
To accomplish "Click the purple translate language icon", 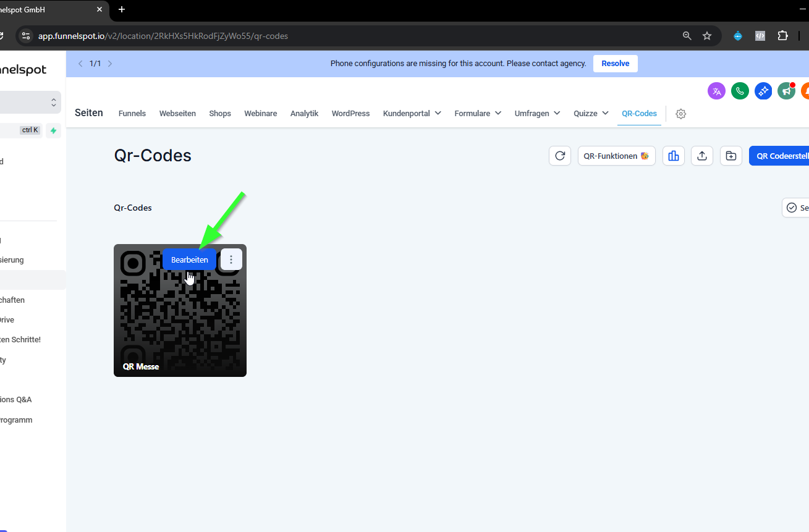I will pyautogui.click(x=716, y=91).
